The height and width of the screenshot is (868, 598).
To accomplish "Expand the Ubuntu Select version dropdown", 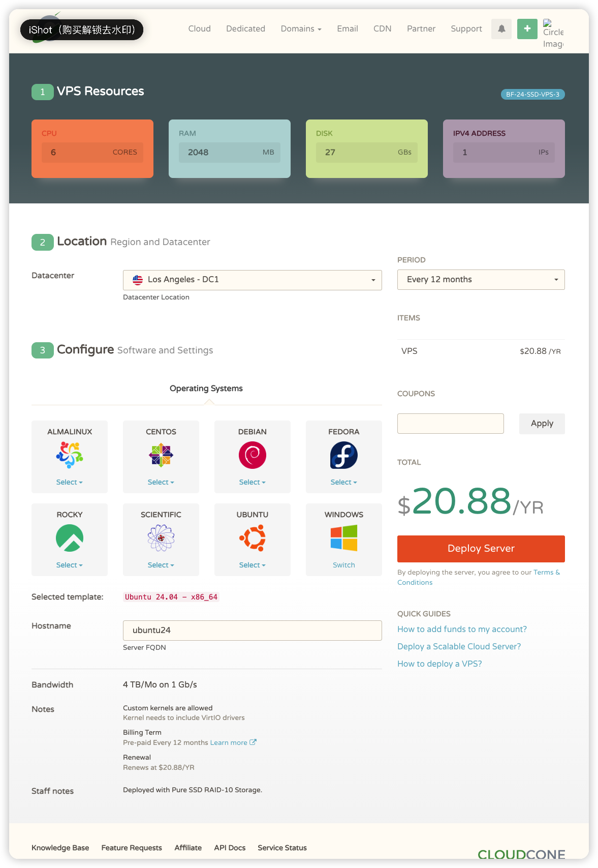I will click(x=252, y=565).
